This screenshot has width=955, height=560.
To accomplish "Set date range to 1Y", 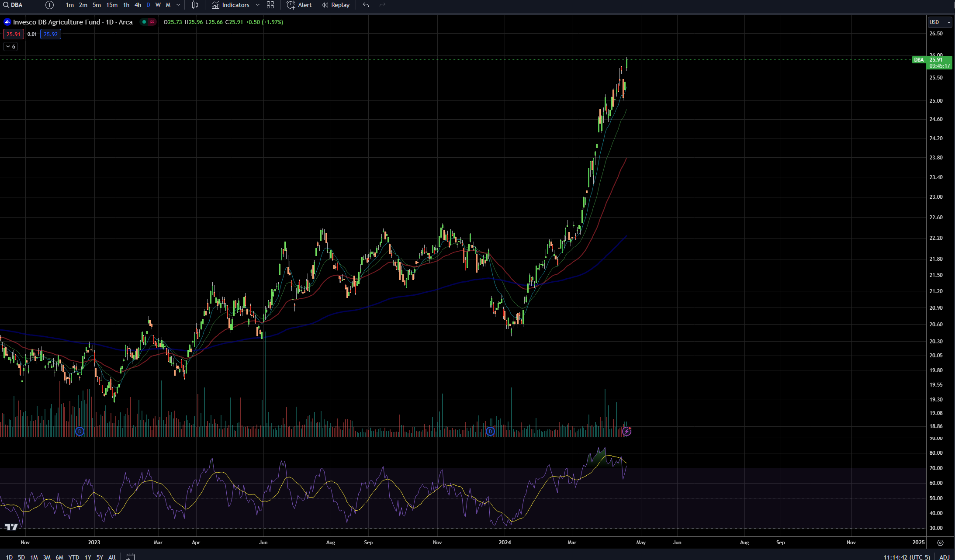I will tap(88, 557).
